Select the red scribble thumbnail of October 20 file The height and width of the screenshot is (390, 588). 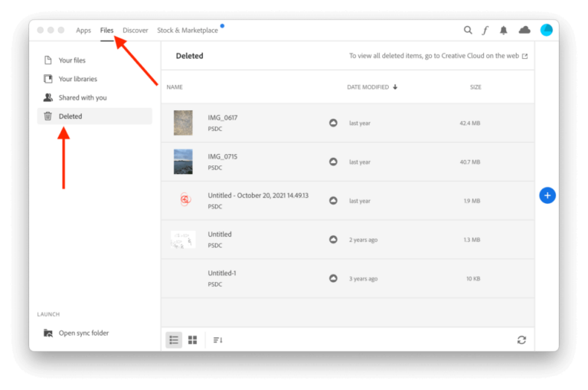click(x=185, y=199)
